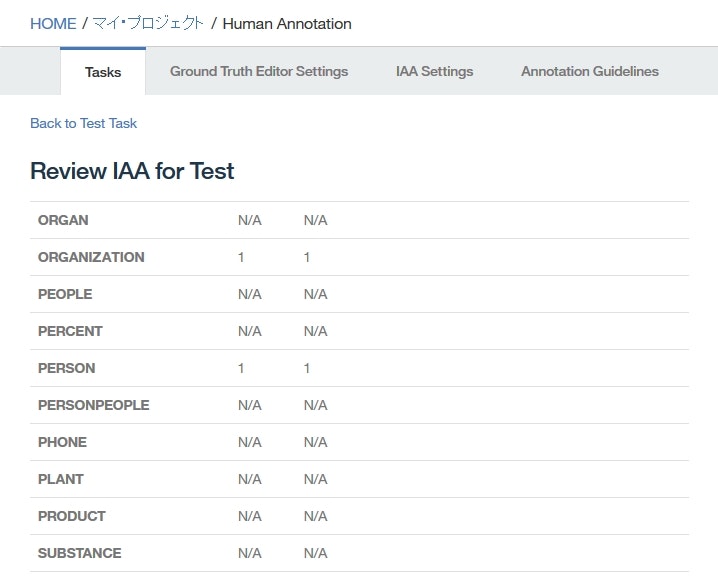Click first N/A value in ORGAN row
The height and width of the screenshot is (580, 718).
click(x=250, y=220)
